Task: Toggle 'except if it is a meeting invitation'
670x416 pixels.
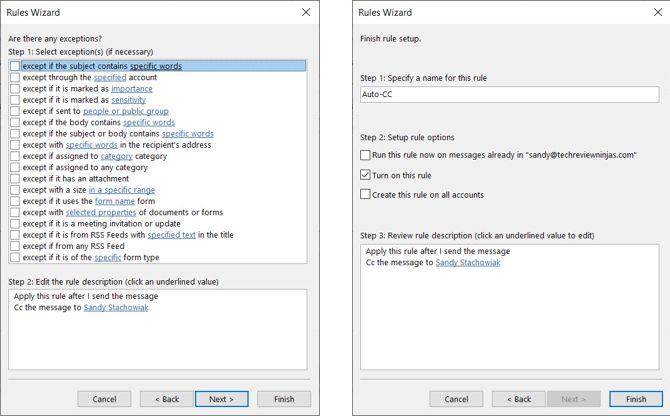Action: coord(14,222)
